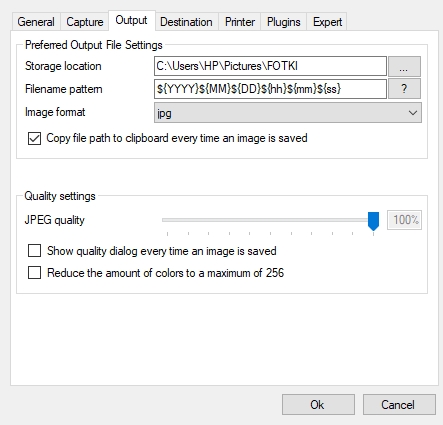Switch to the Expert tab
Viewport: 443px width, 425px height.
327,22
